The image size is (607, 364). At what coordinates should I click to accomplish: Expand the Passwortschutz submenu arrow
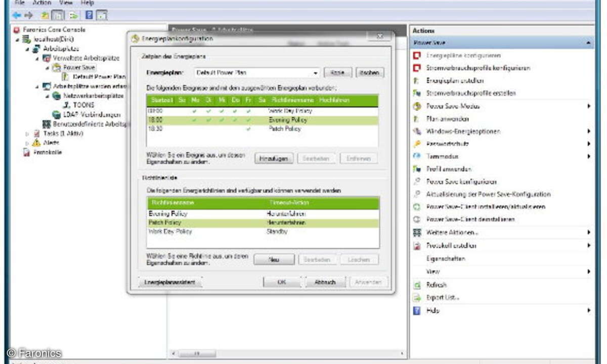588,144
